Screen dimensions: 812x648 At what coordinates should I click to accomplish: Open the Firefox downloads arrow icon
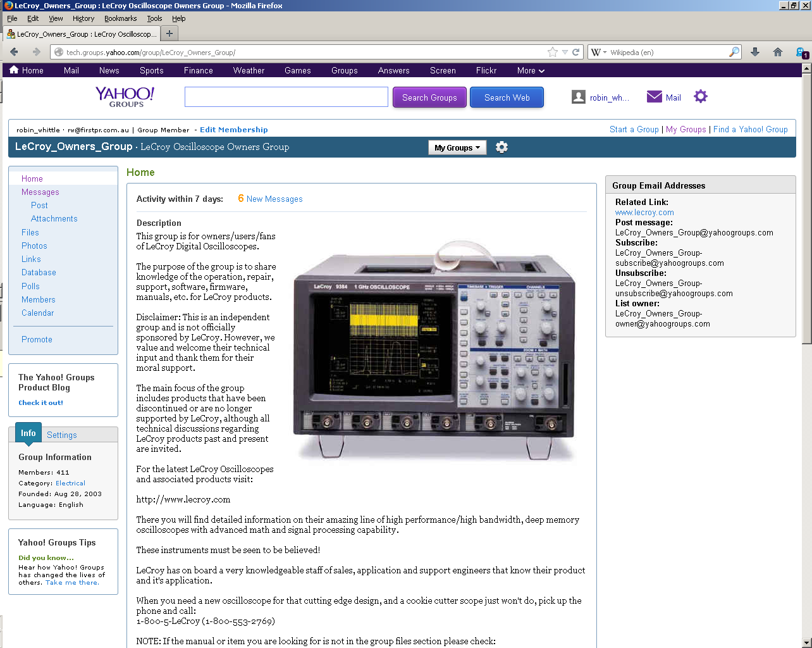[755, 52]
